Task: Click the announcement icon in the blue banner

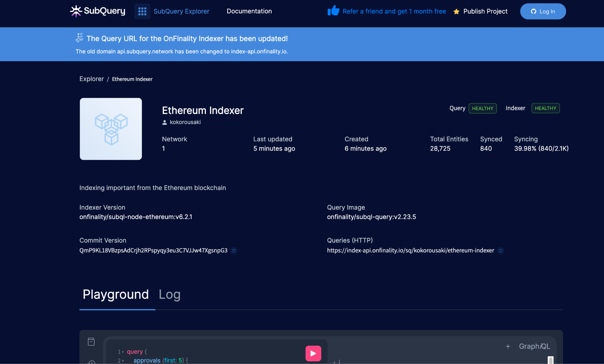Action: 79,38
